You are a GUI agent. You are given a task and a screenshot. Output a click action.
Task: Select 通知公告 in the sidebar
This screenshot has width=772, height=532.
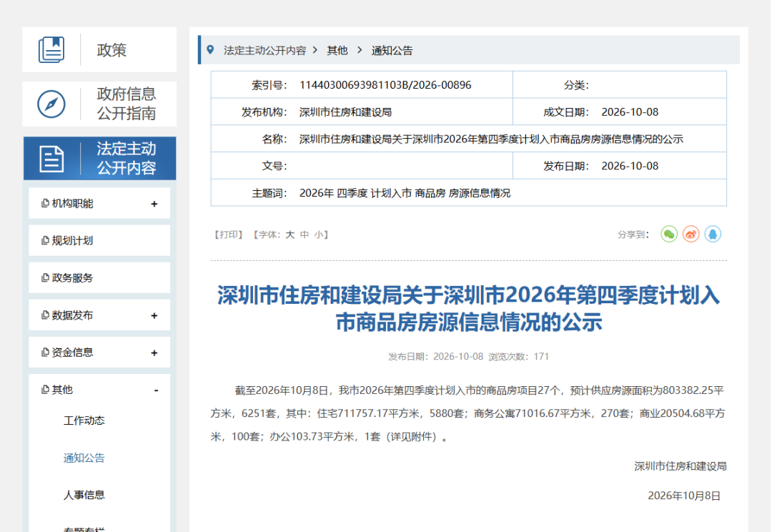[x=84, y=458]
